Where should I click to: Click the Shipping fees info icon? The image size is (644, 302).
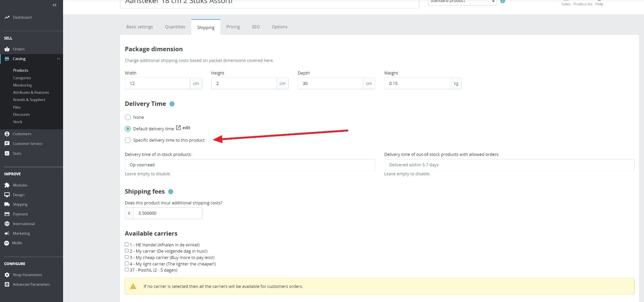tap(171, 192)
